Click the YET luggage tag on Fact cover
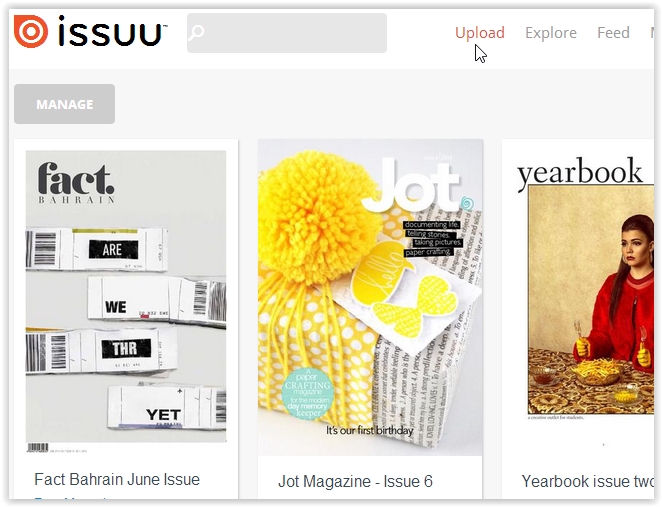 (x=167, y=408)
